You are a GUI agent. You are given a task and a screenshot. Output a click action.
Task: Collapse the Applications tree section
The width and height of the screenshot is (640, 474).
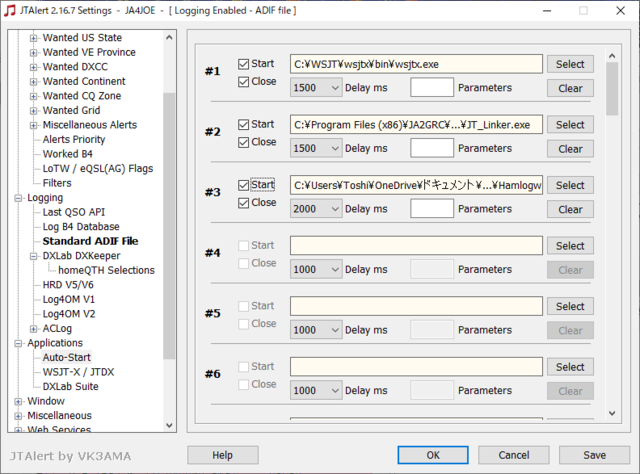click(x=18, y=343)
